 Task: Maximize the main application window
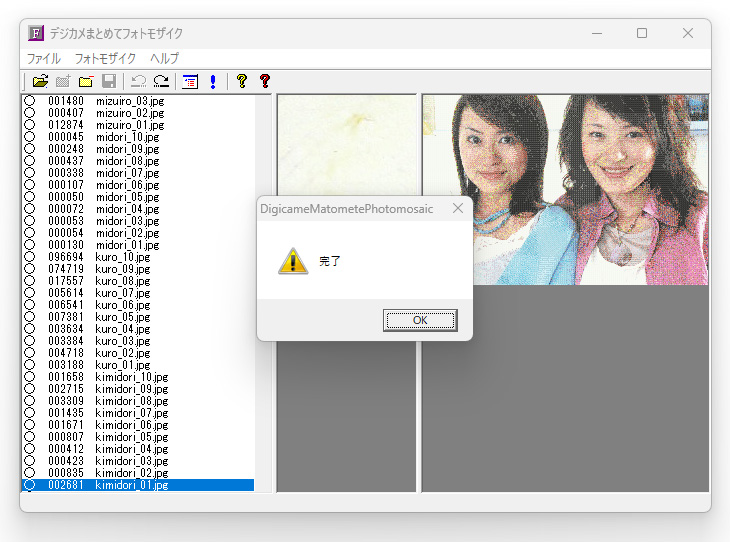pos(642,34)
